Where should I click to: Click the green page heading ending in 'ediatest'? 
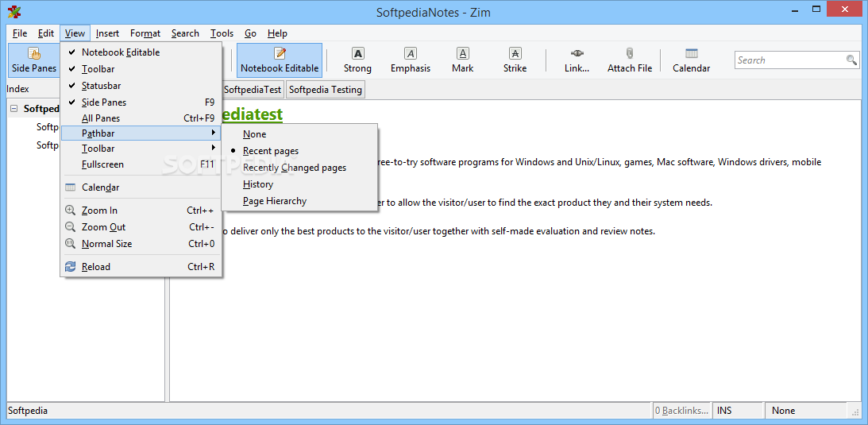pyautogui.click(x=253, y=114)
